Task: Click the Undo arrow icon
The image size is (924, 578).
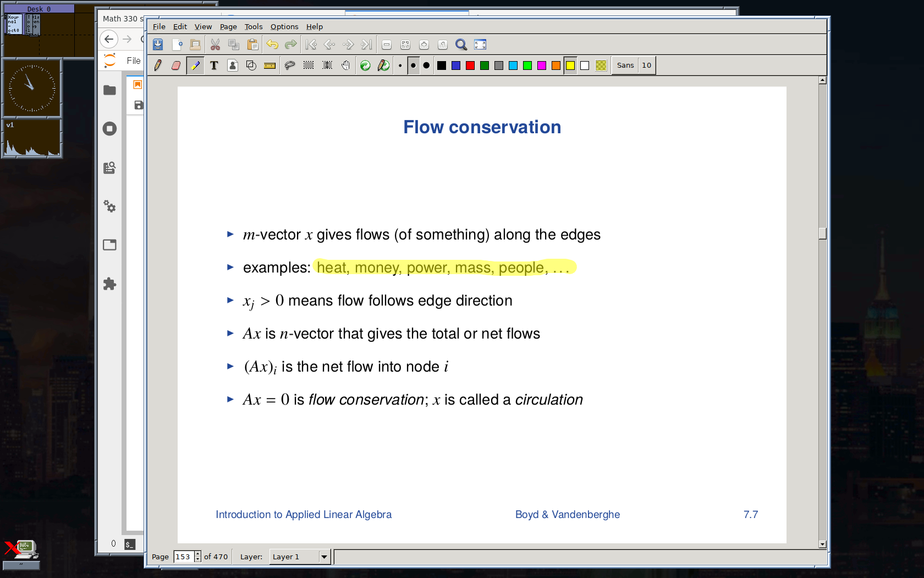Action: point(272,45)
